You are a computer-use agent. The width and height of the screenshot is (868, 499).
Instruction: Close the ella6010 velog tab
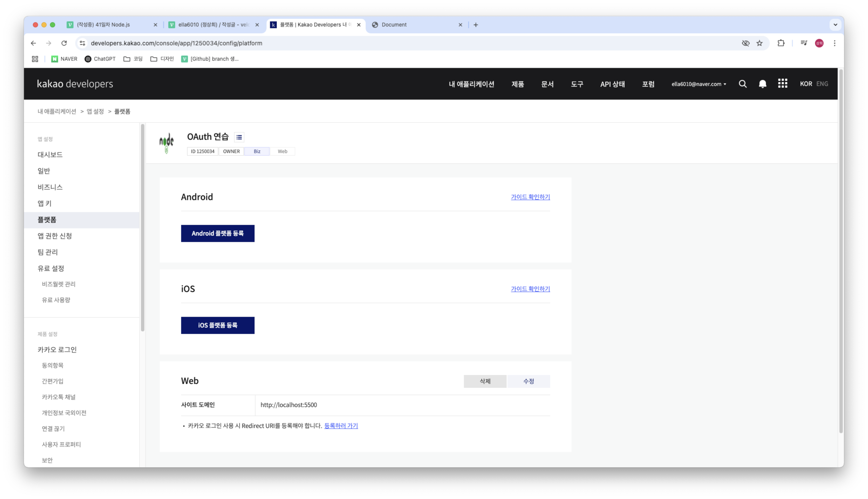tap(257, 25)
